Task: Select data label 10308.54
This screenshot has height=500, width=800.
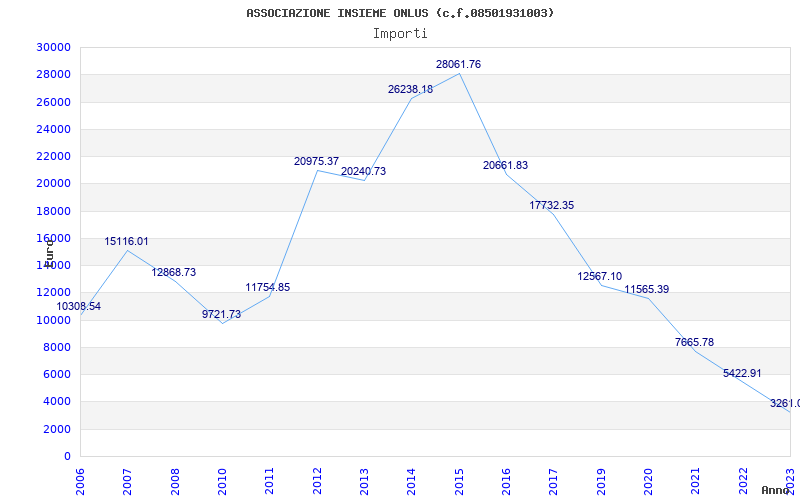Action: (x=78, y=307)
